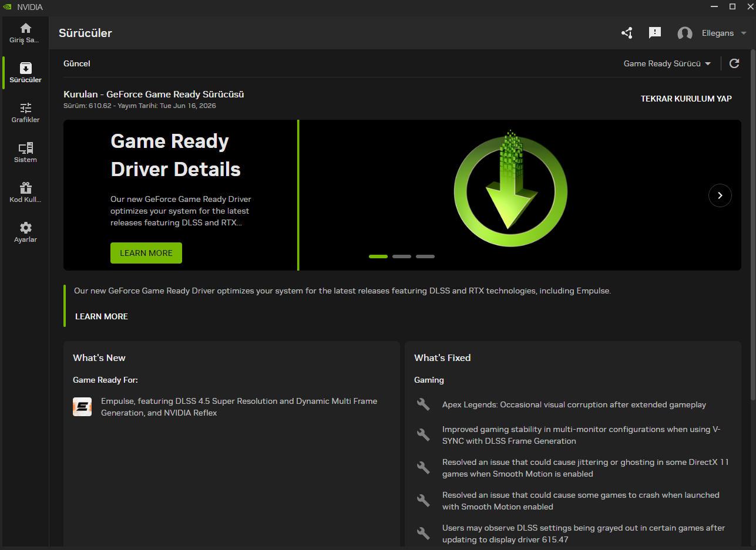
Task: Click the Sürücüler page title
Action: (85, 33)
